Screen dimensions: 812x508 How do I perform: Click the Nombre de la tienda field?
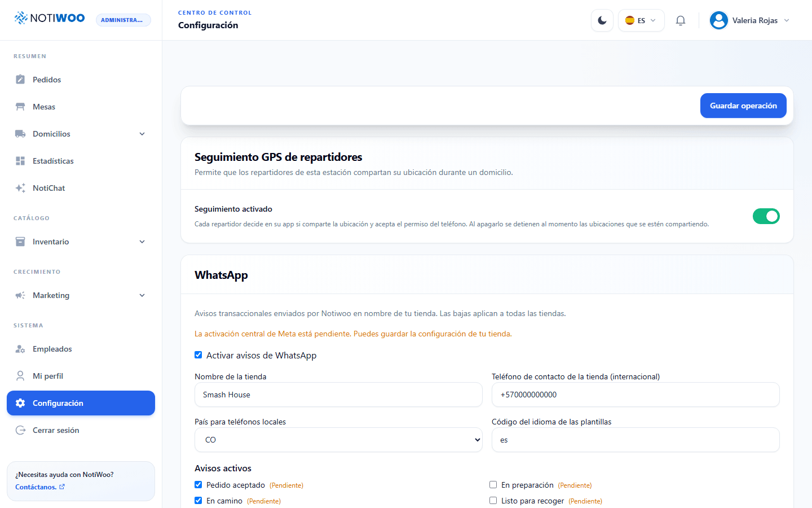(x=338, y=395)
